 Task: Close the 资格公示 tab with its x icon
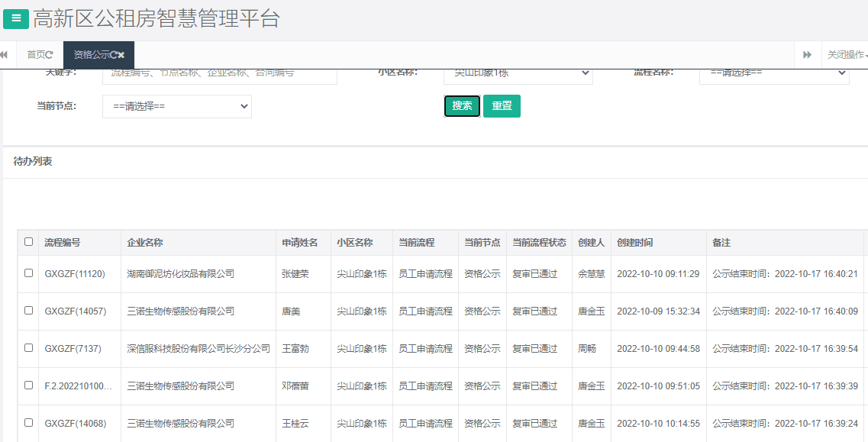[119, 55]
